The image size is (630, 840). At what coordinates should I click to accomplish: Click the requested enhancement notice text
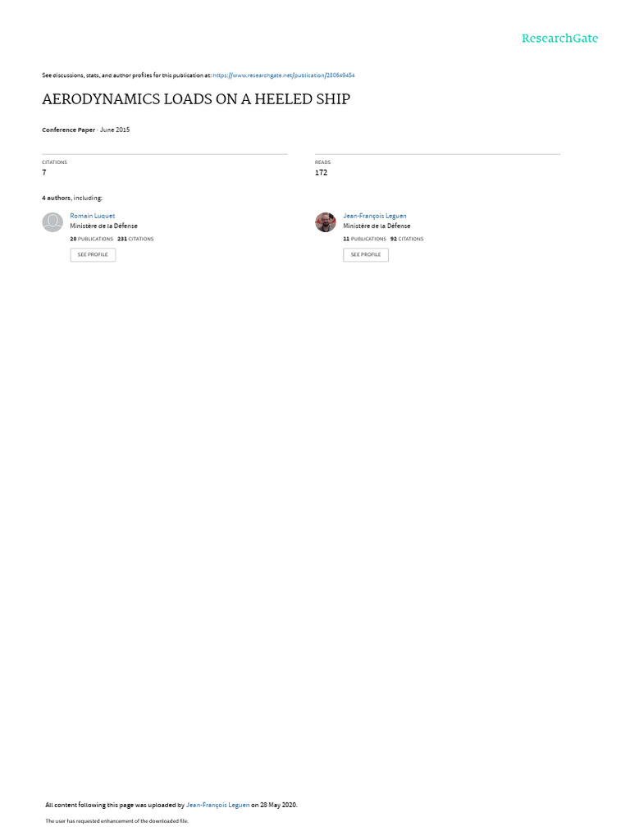tap(116, 820)
